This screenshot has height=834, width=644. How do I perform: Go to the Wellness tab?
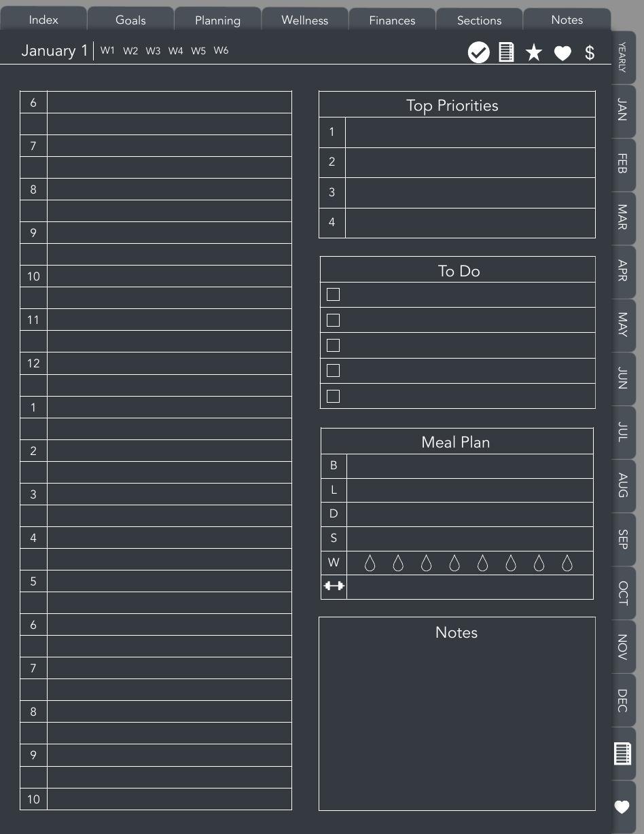[305, 20]
